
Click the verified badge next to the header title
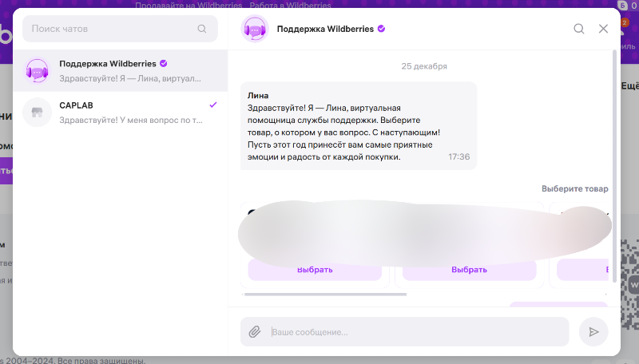pos(381,29)
